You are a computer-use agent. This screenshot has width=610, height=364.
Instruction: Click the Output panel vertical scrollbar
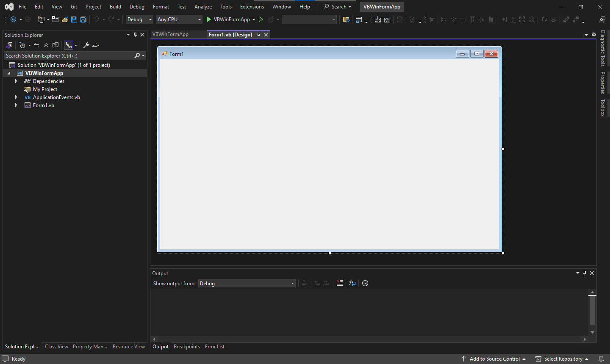[x=592, y=311]
